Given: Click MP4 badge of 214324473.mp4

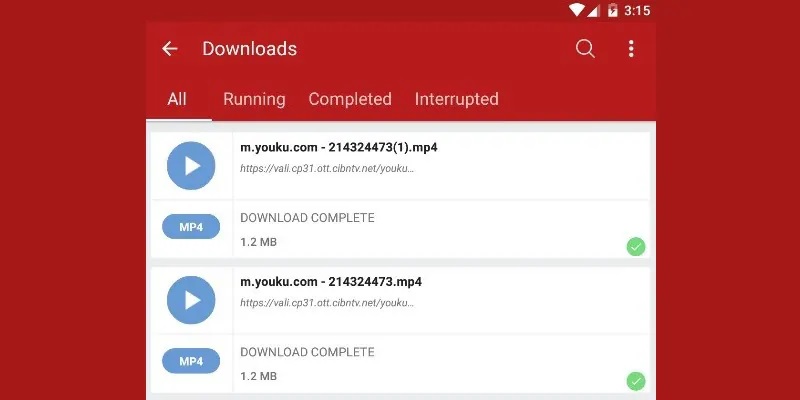Looking at the screenshot, I should point(191,361).
